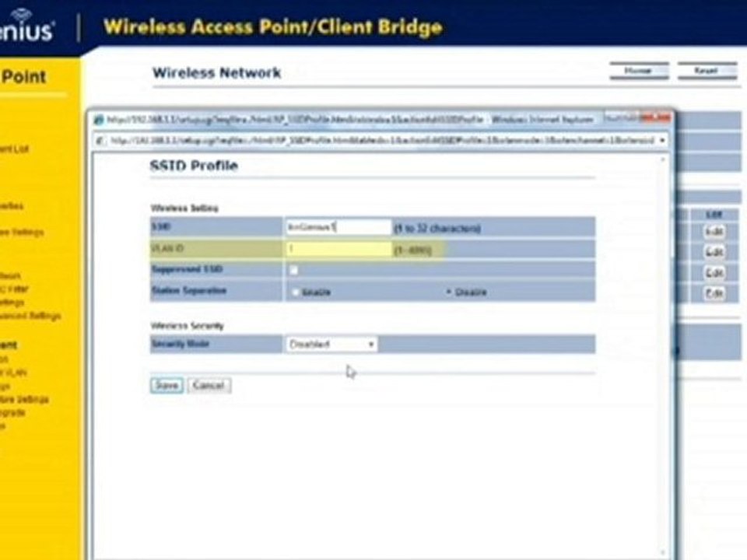Click the Home button on Wireless Network page

(x=639, y=71)
